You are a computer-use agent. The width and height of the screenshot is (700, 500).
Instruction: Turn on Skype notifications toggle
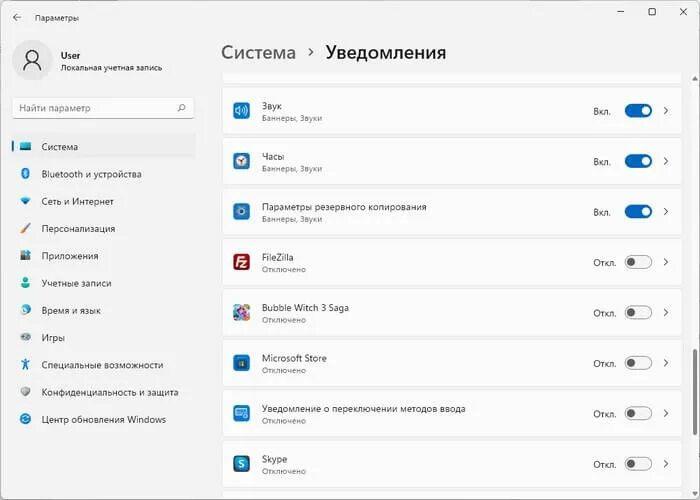[638, 464]
